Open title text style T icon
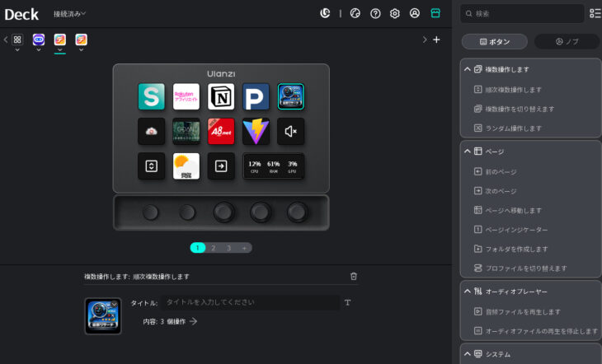The height and width of the screenshot is (364, 602). click(347, 302)
